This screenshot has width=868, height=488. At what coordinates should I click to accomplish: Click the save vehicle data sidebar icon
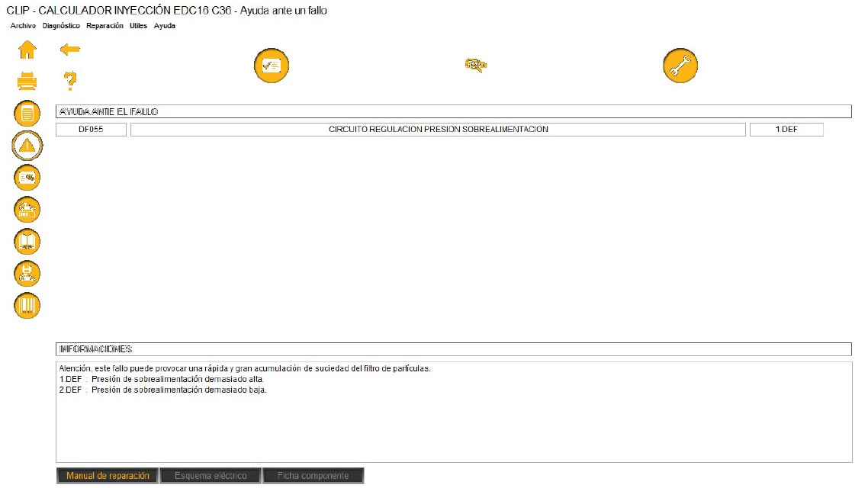pos(27,273)
